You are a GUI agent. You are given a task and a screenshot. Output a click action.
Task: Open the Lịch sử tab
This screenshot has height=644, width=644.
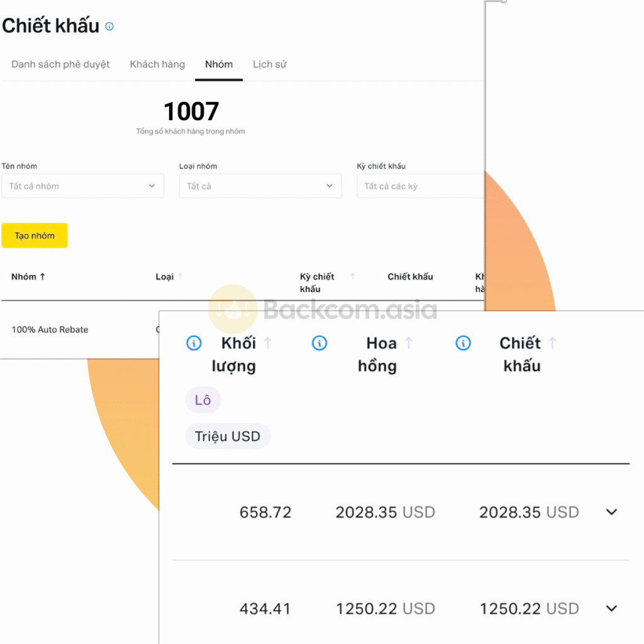(269, 64)
